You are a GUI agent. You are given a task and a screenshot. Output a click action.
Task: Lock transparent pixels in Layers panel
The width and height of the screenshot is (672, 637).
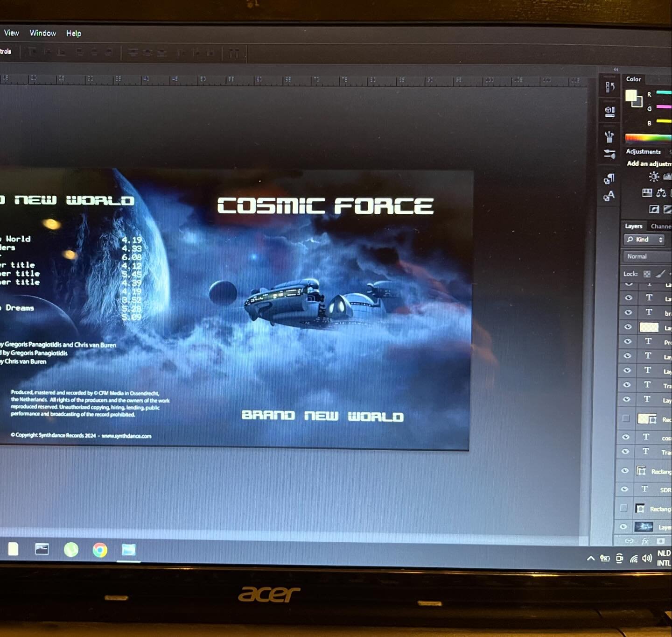(647, 274)
